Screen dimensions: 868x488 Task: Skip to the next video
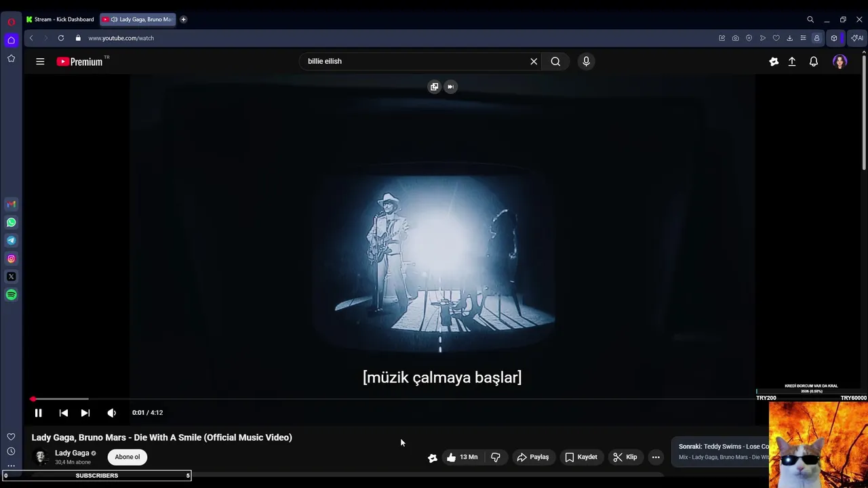coord(85,413)
